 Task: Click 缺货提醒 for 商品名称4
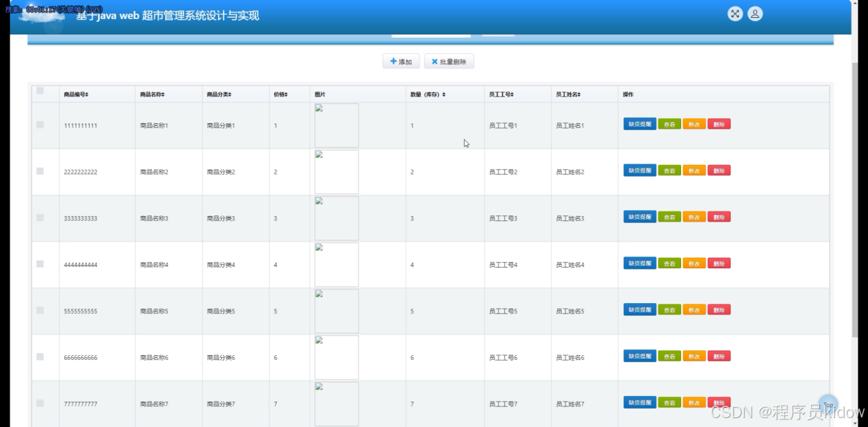point(640,263)
